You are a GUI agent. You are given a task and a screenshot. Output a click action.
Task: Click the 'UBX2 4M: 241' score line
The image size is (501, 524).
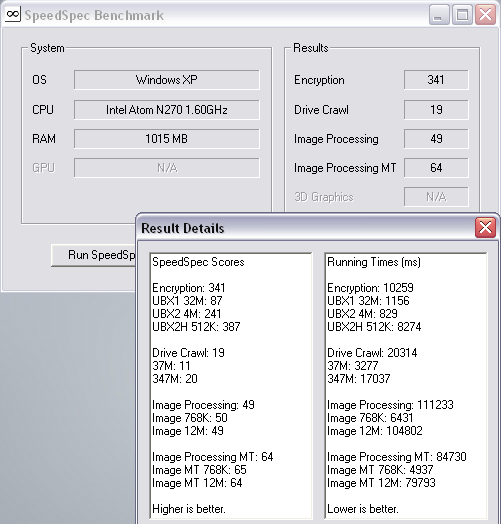[x=187, y=314]
